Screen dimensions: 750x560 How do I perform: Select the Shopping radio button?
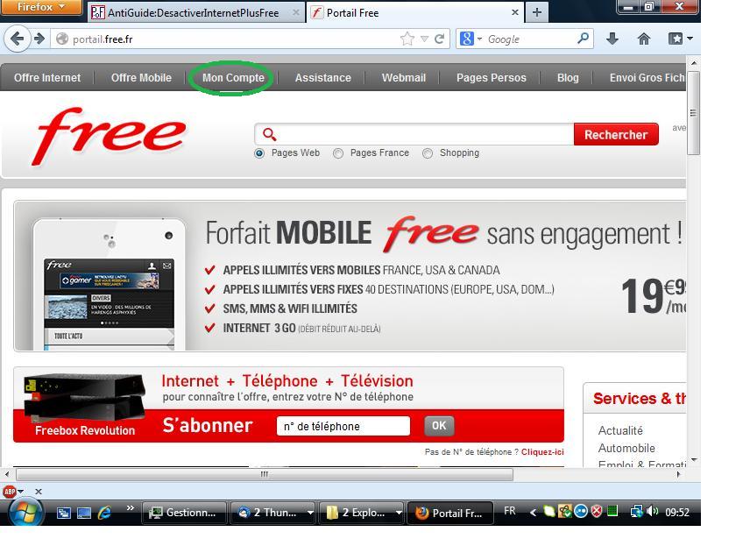point(428,153)
